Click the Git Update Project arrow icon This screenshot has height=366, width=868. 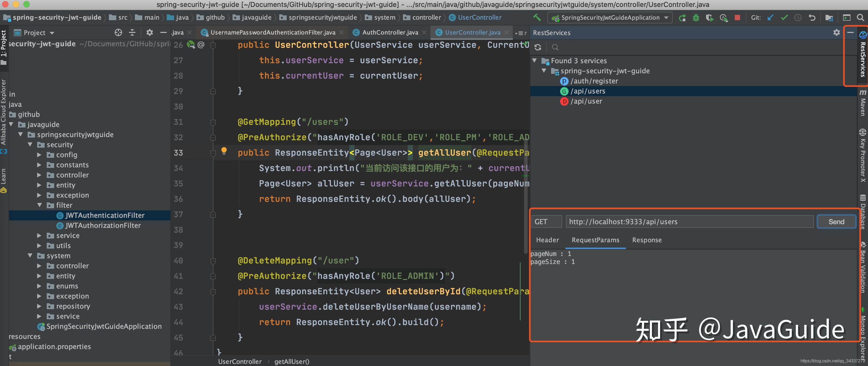click(x=771, y=18)
